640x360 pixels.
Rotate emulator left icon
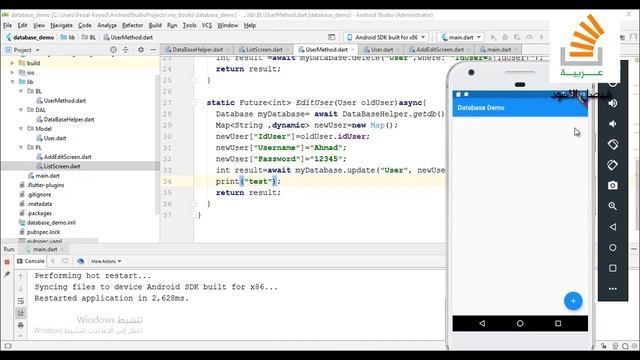[613, 144]
